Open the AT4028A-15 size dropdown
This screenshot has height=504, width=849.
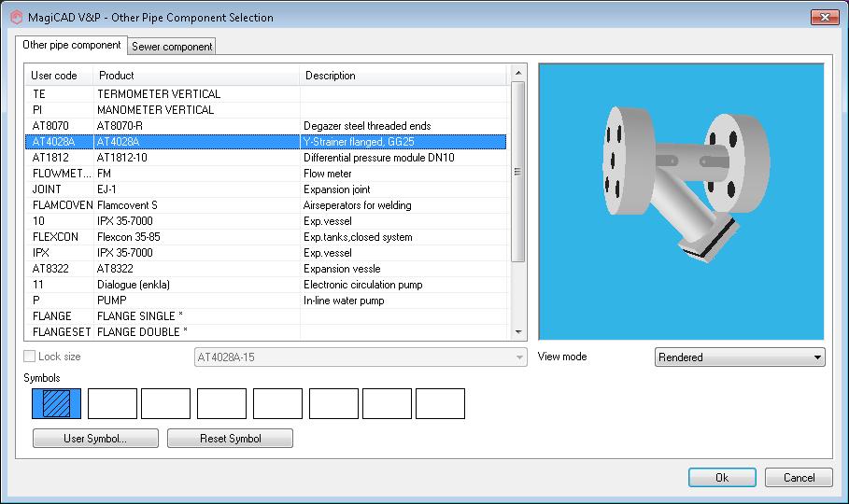tap(361, 357)
